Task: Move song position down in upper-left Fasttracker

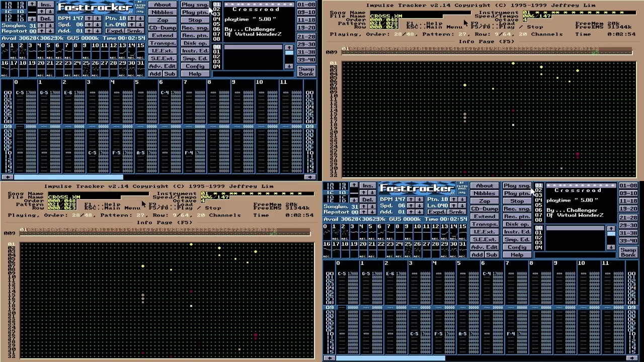Action: pos(32,19)
